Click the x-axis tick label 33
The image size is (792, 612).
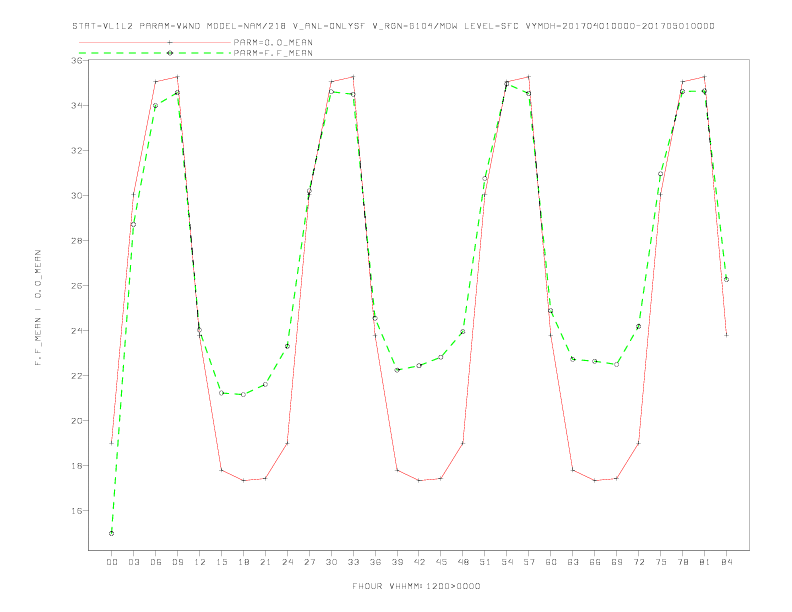click(x=353, y=562)
